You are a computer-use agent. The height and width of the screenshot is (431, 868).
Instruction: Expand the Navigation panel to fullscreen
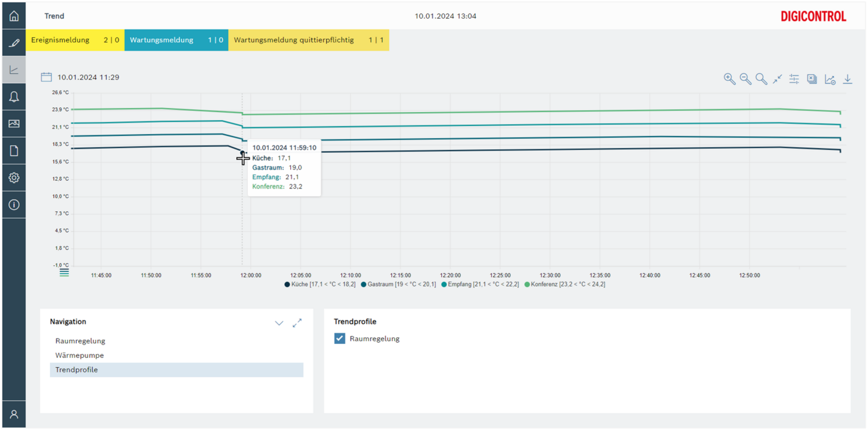[297, 323]
